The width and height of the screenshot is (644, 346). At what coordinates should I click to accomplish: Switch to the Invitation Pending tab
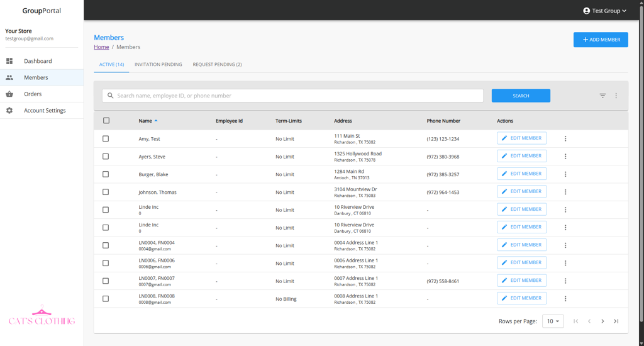pyautogui.click(x=158, y=65)
